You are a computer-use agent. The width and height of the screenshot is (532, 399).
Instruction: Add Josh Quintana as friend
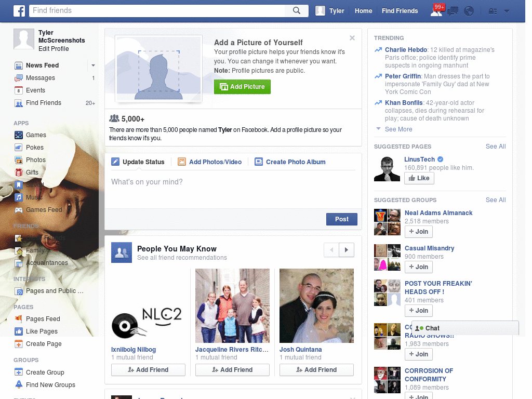click(316, 370)
